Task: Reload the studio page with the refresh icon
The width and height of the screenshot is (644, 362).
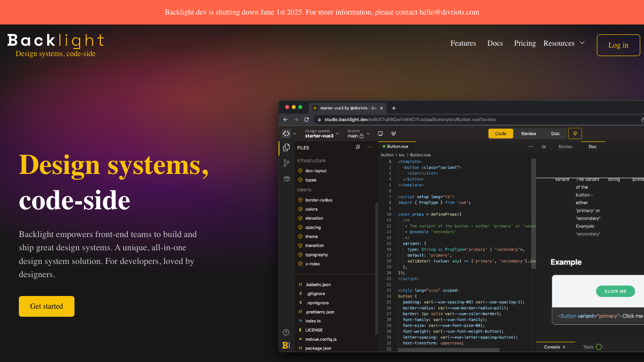Action: point(306,120)
